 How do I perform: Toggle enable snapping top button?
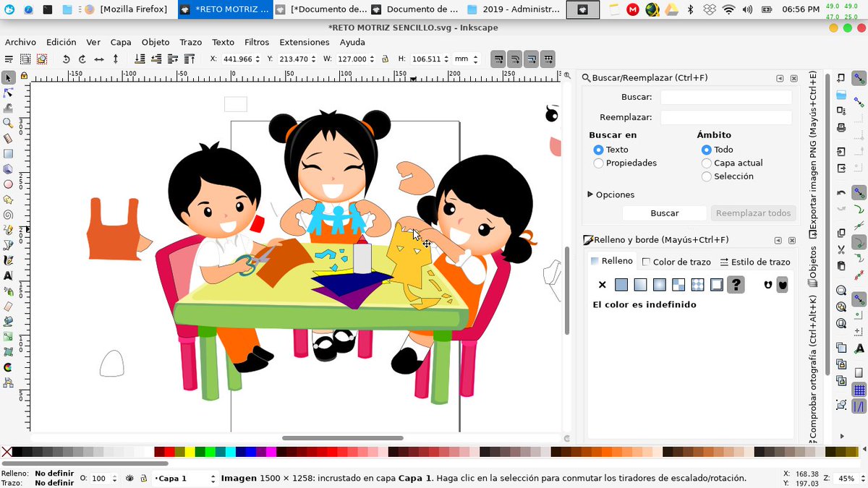point(859,78)
